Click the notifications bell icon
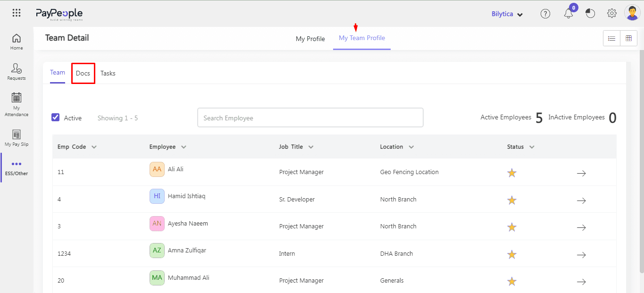Viewport: 644px width, 293px height. (568, 14)
